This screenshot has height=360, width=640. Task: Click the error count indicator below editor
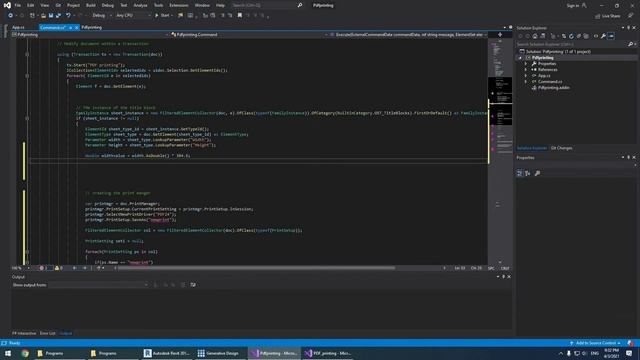(44, 268)
